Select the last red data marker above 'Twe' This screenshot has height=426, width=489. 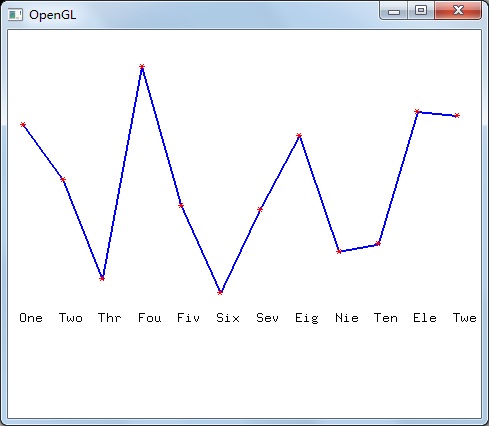[457, 116]
